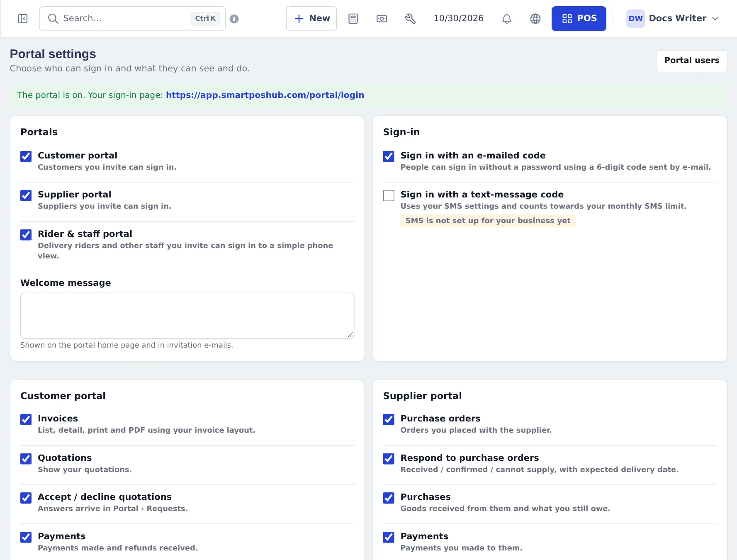Click 'Orders you placed with the supplier.' text
This screenshot has width=737, height=560.
[476, 430]
